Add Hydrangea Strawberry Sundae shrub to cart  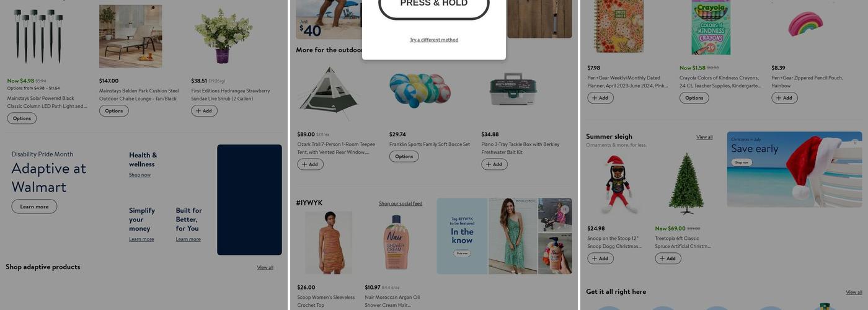204,111
